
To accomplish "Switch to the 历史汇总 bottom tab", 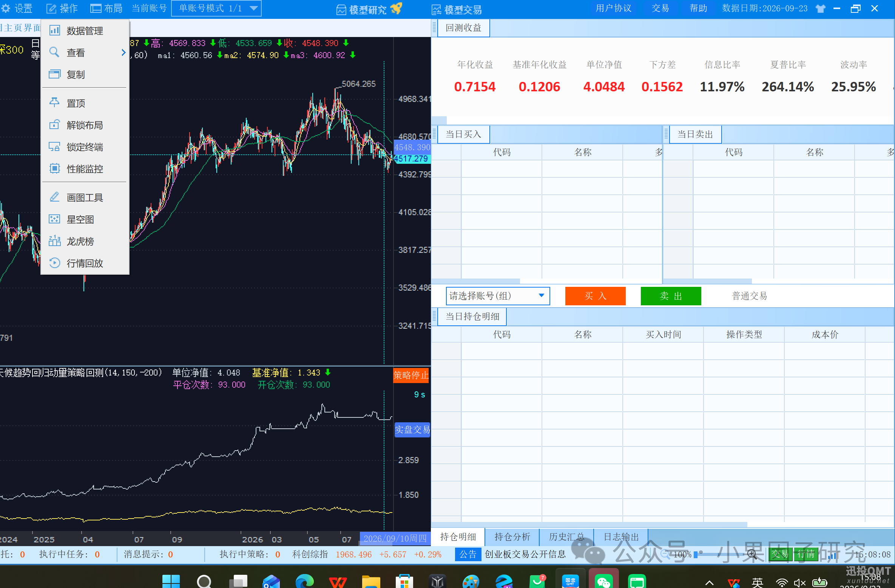I will tap(566, 537).
